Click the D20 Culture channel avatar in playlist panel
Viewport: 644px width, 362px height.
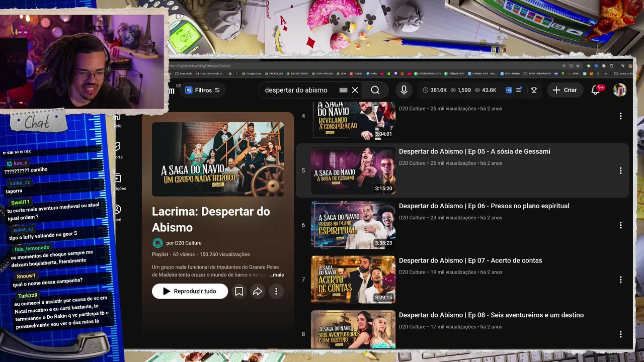tap(157, 243)
